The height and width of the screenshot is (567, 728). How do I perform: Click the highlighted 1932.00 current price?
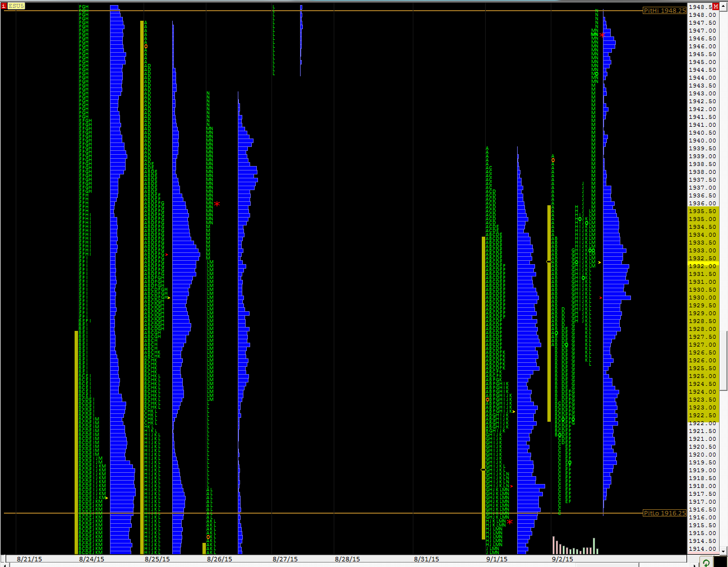click(702, 266)
